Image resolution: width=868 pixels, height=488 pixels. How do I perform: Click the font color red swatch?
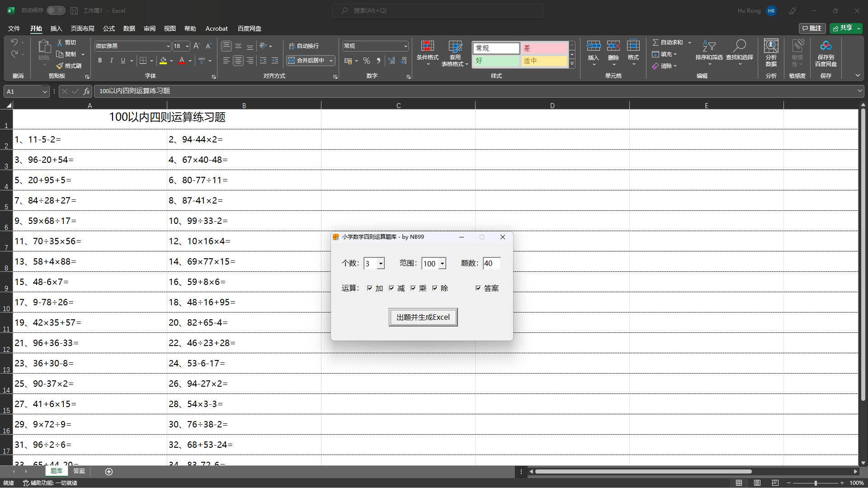pyautogui.click(x=182, y=61)
